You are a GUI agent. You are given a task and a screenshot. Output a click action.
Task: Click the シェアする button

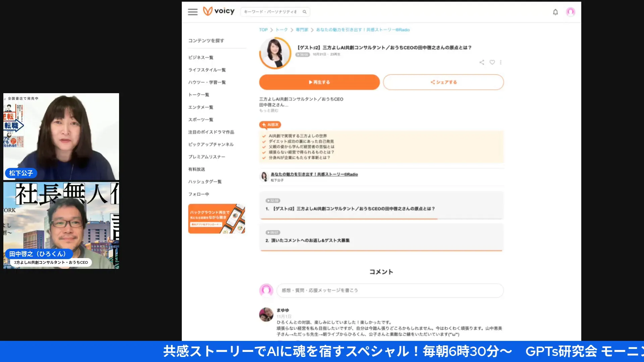443,82
